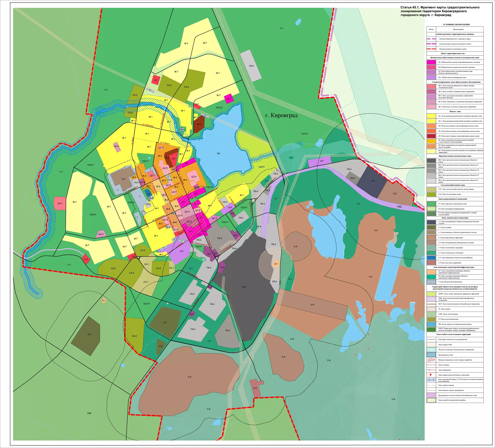The image size is (495, 448).
Task: Click the 'Жилые зоны' legend section heading
Action: pos(455,112)
